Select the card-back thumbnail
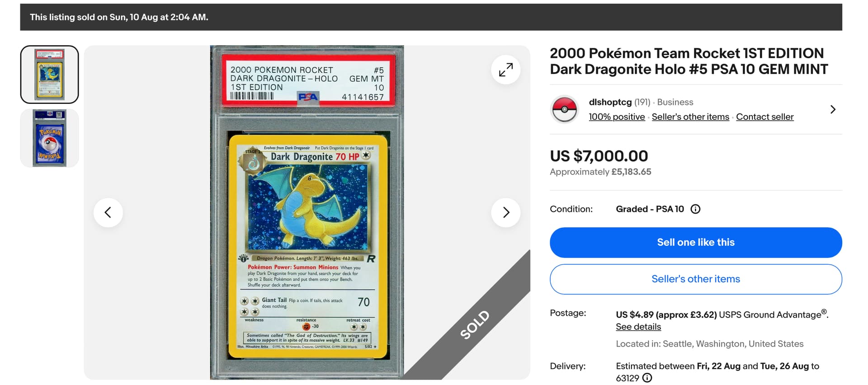 pyautogui.click(x=50, y=138)
